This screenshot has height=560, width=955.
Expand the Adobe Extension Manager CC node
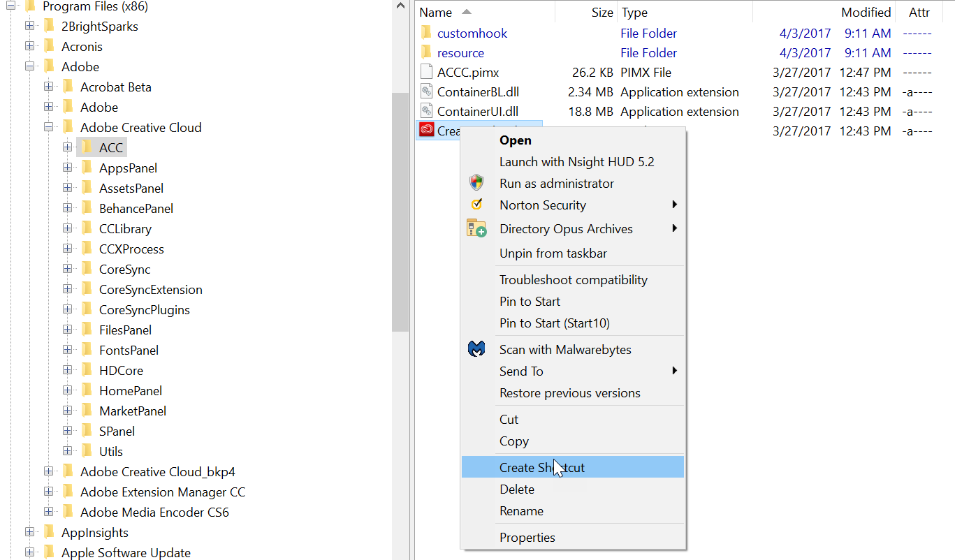point(49,492)
